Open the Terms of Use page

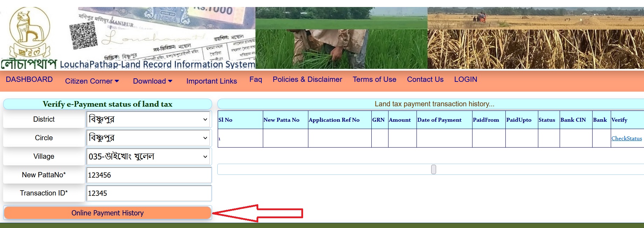[374, 79]
